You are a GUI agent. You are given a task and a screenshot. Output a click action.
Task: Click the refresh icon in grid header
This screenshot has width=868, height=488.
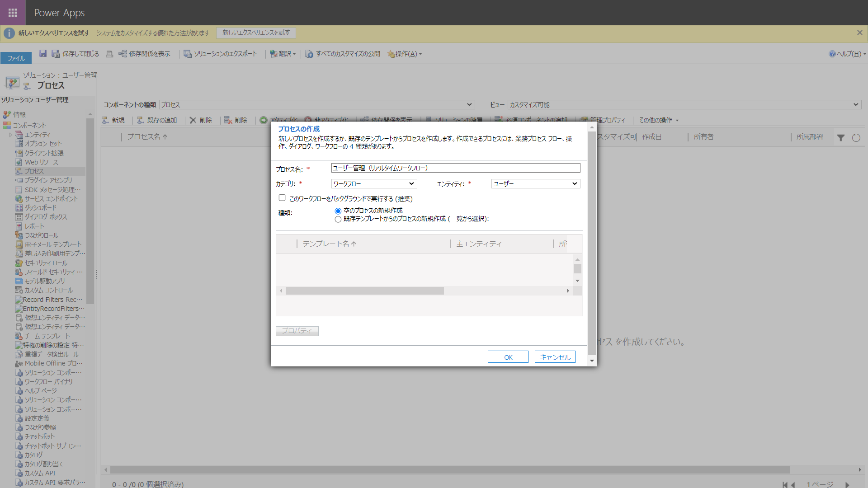tap(856, 138)
